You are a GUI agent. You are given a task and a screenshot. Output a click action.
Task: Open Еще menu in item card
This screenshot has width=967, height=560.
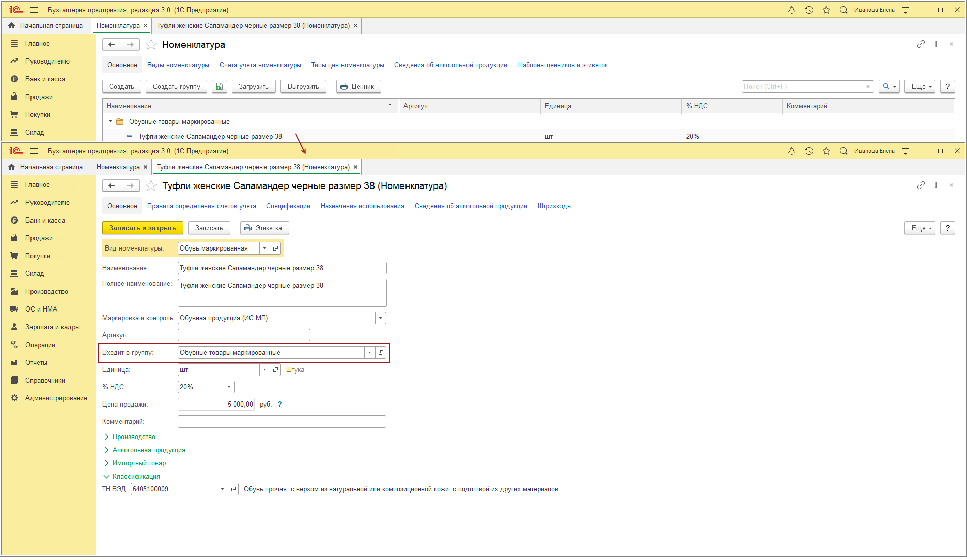pyautogui.click(x=920, y=228)
